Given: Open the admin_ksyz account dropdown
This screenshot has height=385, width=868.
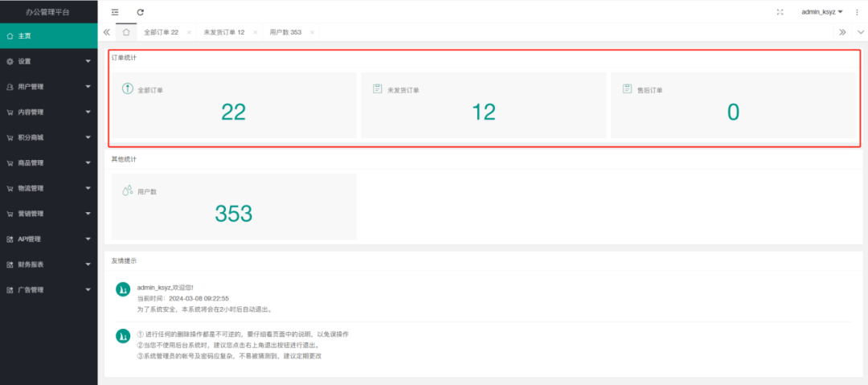Looking at the screenshot, I should pos(822,11).
